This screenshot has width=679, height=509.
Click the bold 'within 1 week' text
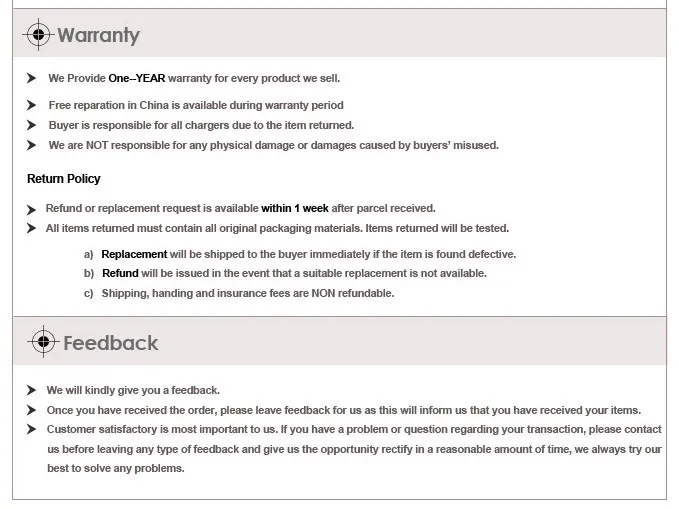[x=295, y=208]
